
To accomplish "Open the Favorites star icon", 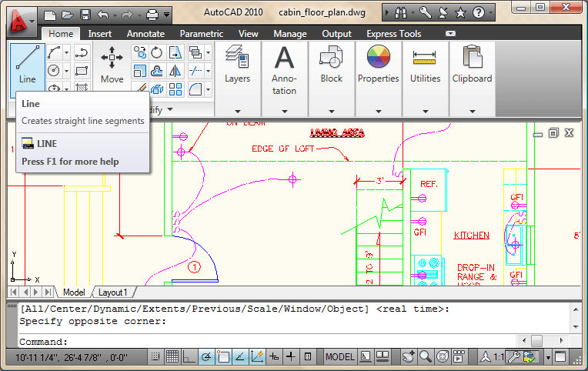I will click(460, 14).
